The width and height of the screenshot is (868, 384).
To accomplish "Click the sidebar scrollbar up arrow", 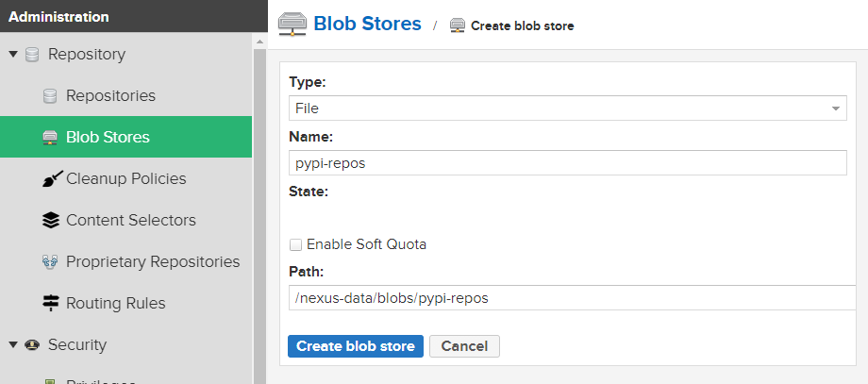I will (259, 42).
